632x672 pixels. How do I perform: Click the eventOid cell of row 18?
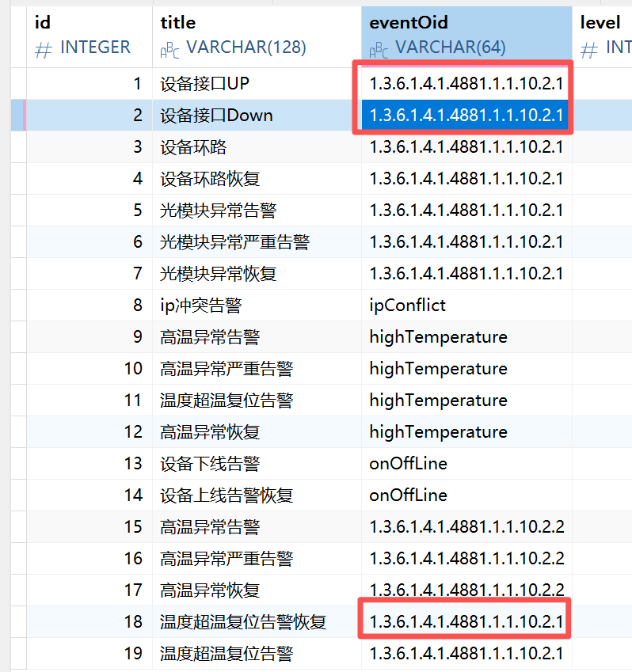click(466, 622)
